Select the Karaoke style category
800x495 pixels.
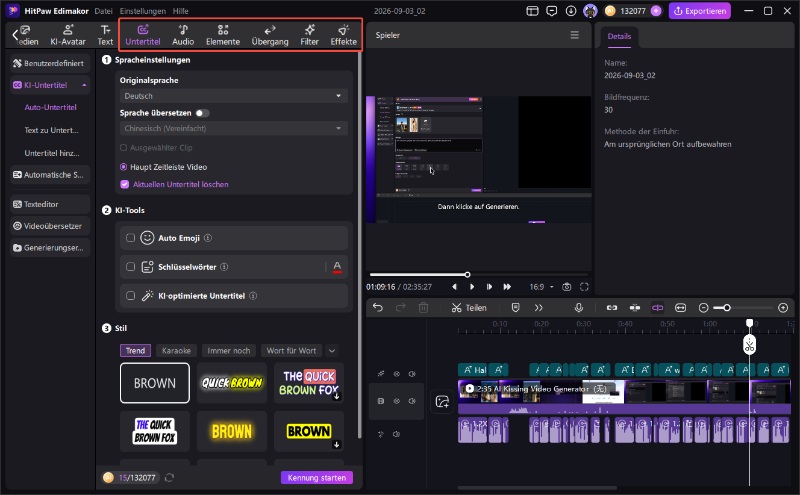tap(176, 351)
